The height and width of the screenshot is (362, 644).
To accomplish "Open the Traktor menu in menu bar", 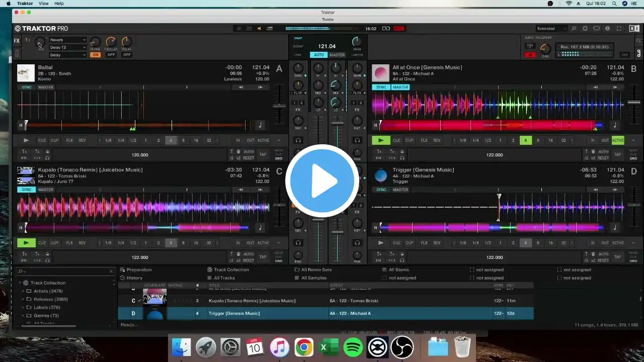I will point(25,4).
